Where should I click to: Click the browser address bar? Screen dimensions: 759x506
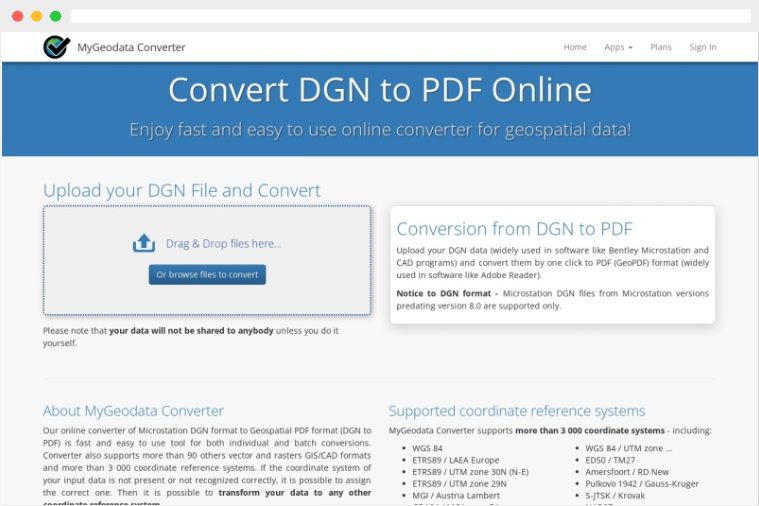tap(410, 16)
